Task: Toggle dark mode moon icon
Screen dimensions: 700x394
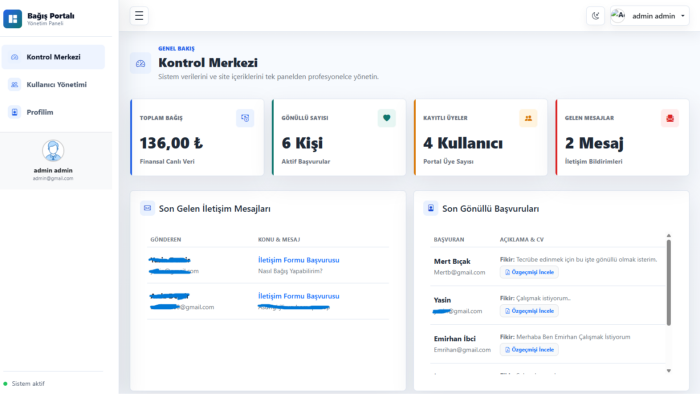Action: pyautogui.click(x=596, y=16)
